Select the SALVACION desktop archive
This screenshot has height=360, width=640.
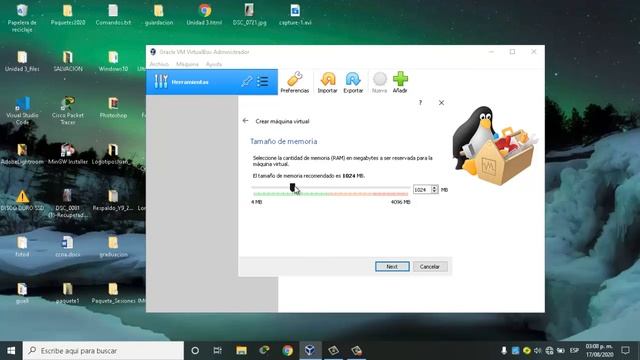[x=68, y=62]
